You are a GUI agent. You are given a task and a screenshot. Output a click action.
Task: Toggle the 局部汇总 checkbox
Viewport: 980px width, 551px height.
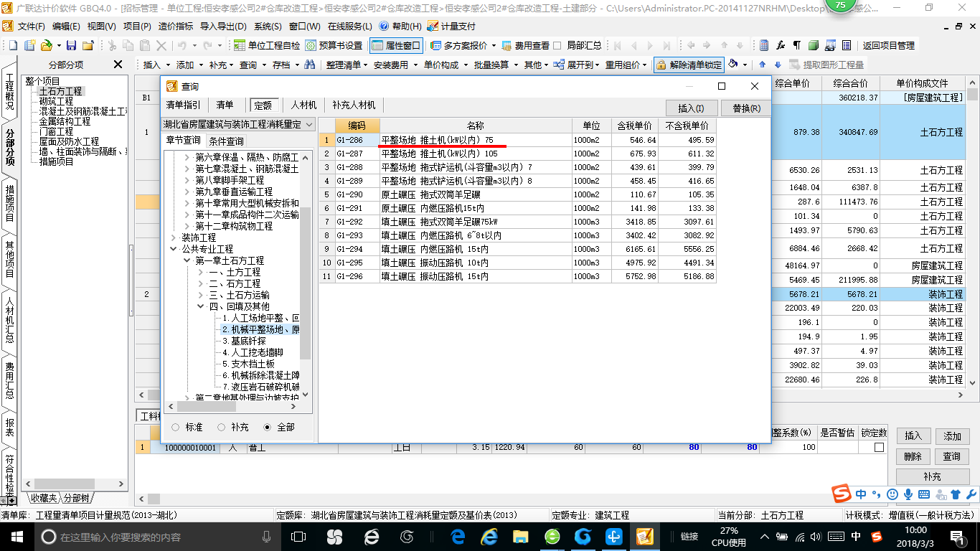(x=557, y=45)
